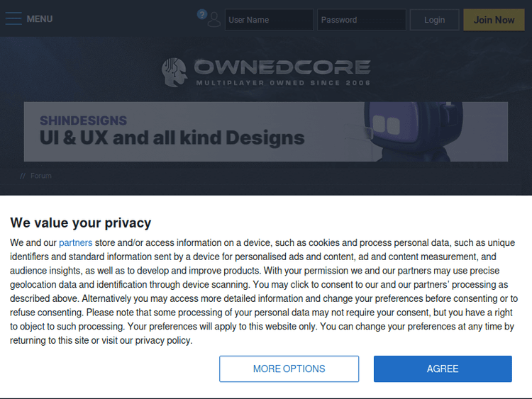This screenshot has height=399, width=532.
Task: Focus the Password input field
Action: click(361, 20)
